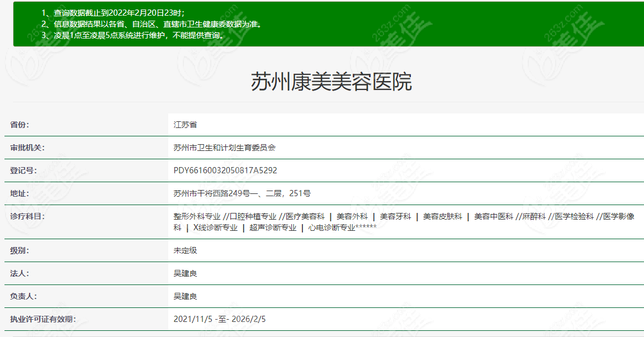Select the 执业许可证有效期 row label

click(x=42, y=319)
